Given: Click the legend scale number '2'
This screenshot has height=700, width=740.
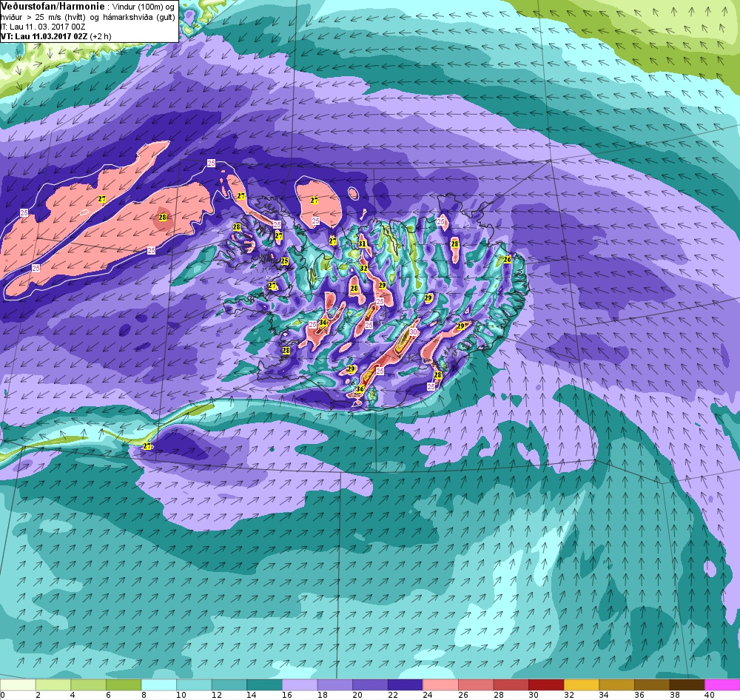Looking at the screenshot, I should click(37, 695).
